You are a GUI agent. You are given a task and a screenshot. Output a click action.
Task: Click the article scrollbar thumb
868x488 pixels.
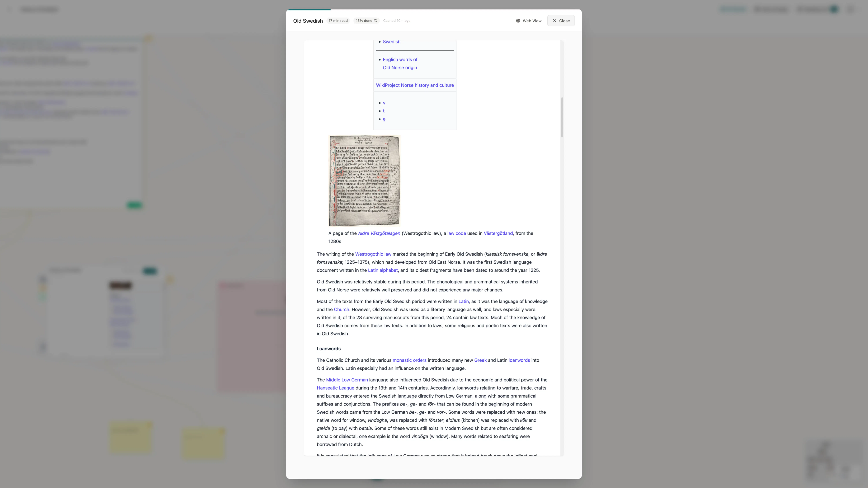(562, 117)
